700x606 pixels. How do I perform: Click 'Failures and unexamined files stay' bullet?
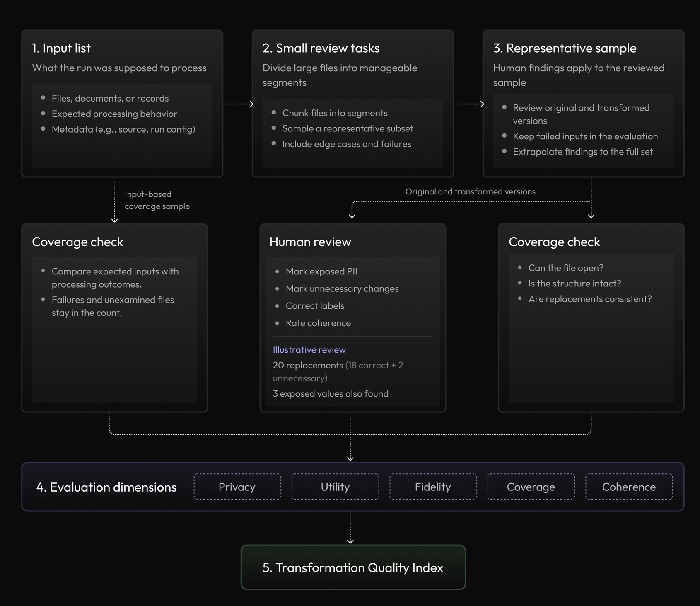point(113,306)
